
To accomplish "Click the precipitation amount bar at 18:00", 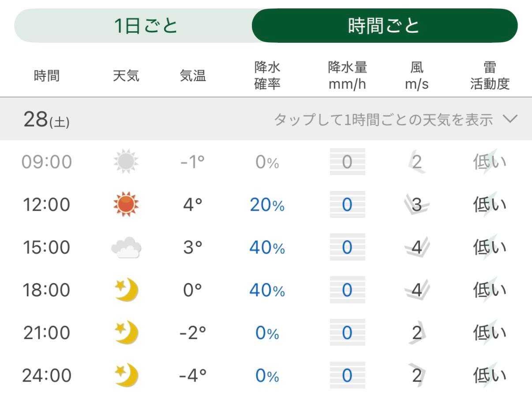I will (x=347, y=291).
